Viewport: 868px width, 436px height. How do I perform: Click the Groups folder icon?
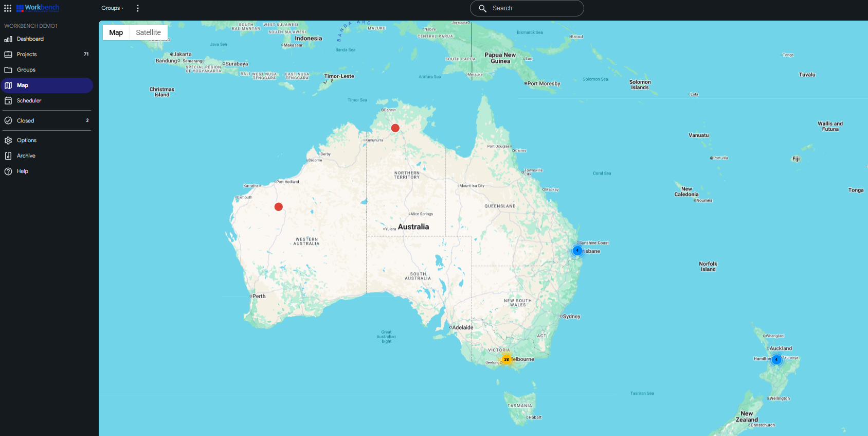coord(8,70)
